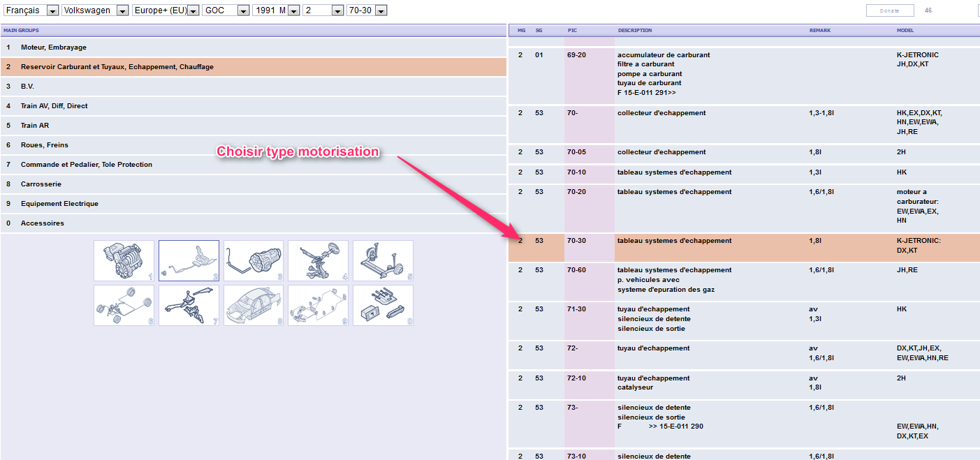
Task: Open 70-05 collecteur d'echappement row
Action: (661, 152)
